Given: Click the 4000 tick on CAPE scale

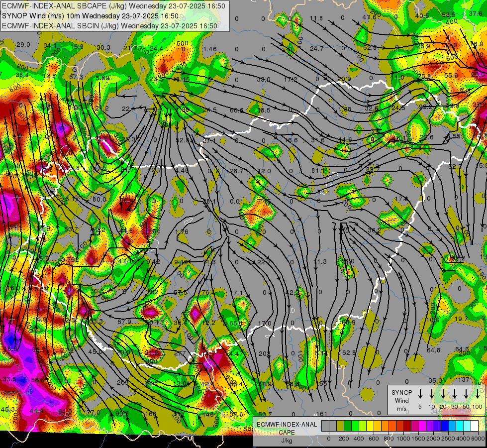Looking at the screenshot, I should pos(463,439).
